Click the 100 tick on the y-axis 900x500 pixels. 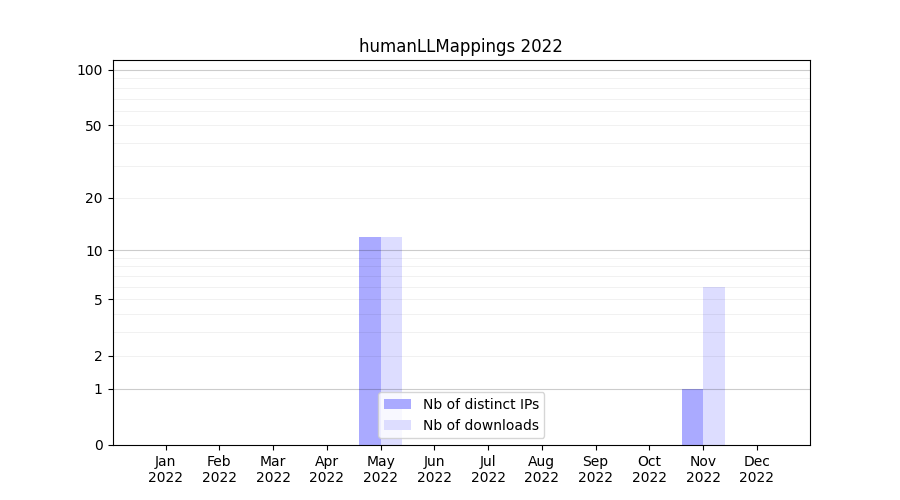click(90, 70)
